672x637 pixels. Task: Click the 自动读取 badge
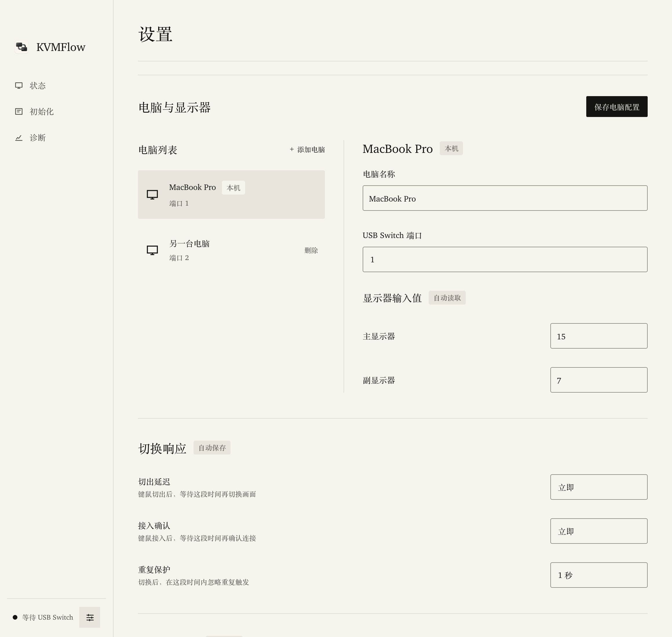447,298
